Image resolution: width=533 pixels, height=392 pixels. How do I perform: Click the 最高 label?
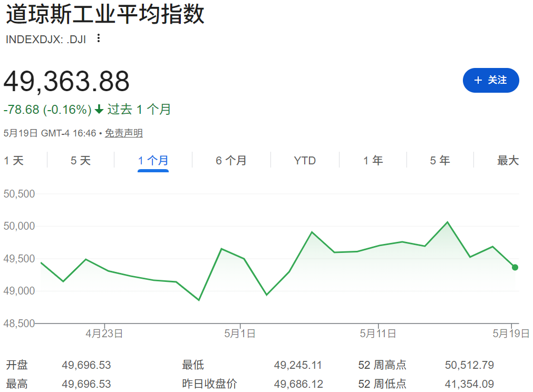click(17, 384)
